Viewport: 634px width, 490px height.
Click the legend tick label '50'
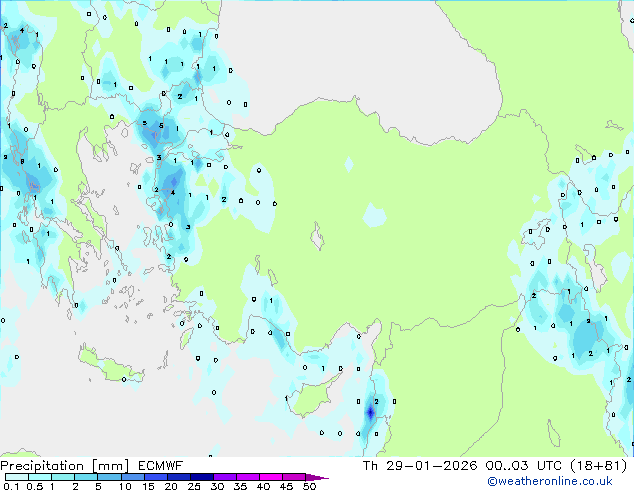310,486
